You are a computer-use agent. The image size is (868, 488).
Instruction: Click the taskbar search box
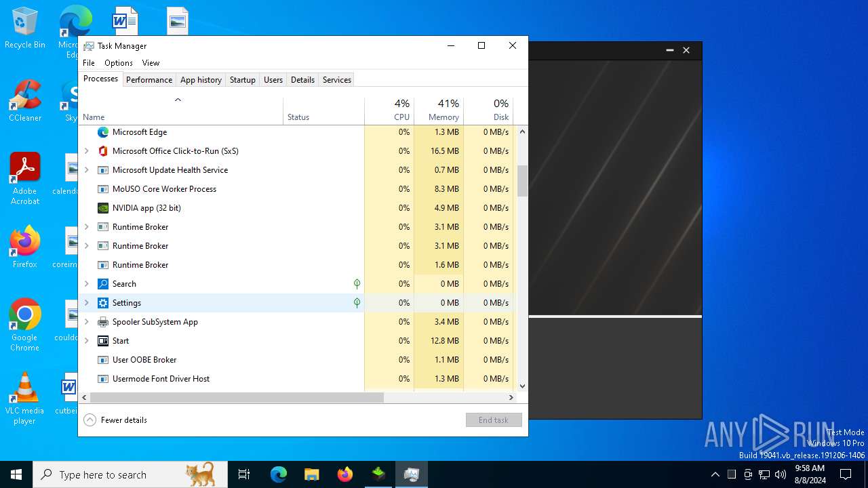pos(130,474)
